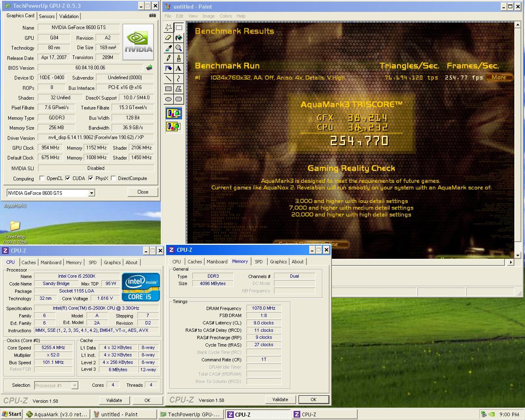Image resolution: width=525 pixels, height=420 pixels.
Task: Choose the Curve tool in Paint
Action: coord(179,78)
